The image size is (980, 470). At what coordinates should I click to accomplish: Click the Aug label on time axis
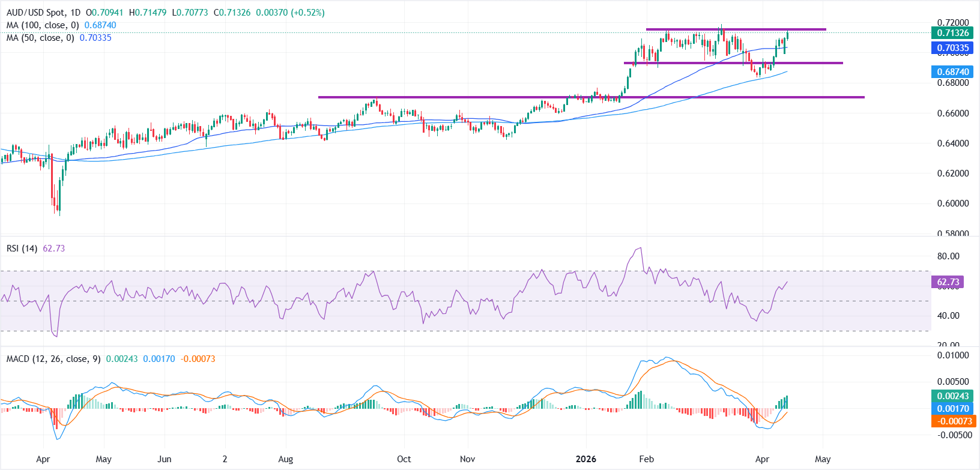[x=286, y=459]
